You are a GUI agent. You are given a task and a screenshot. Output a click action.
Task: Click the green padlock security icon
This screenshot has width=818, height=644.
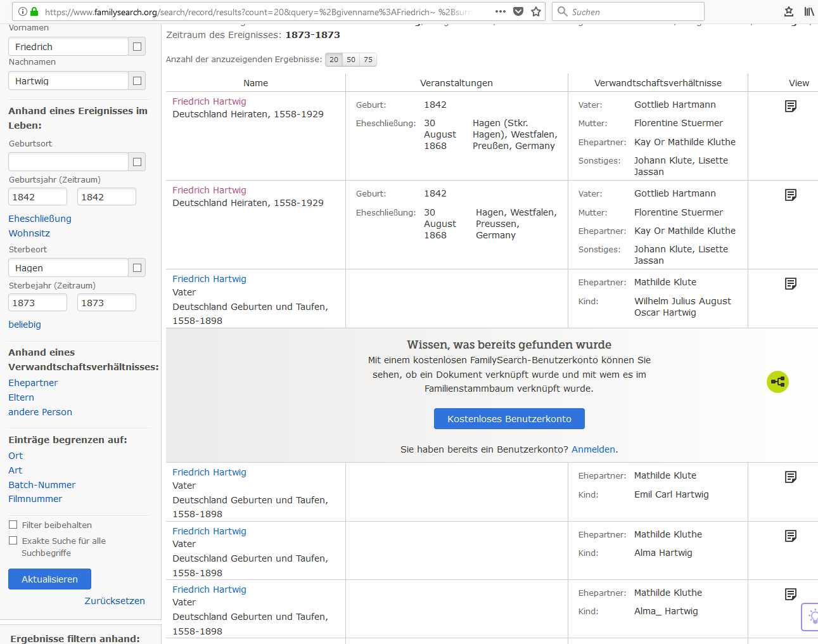[x=34, y=11]
